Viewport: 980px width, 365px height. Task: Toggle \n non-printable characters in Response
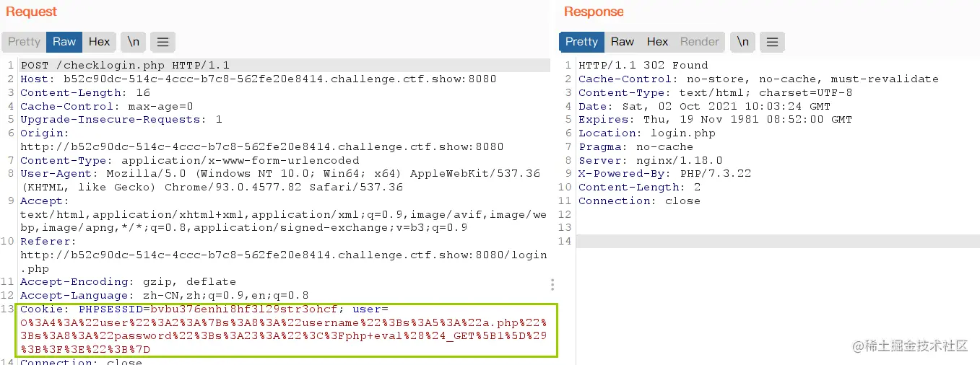[742, 42]
